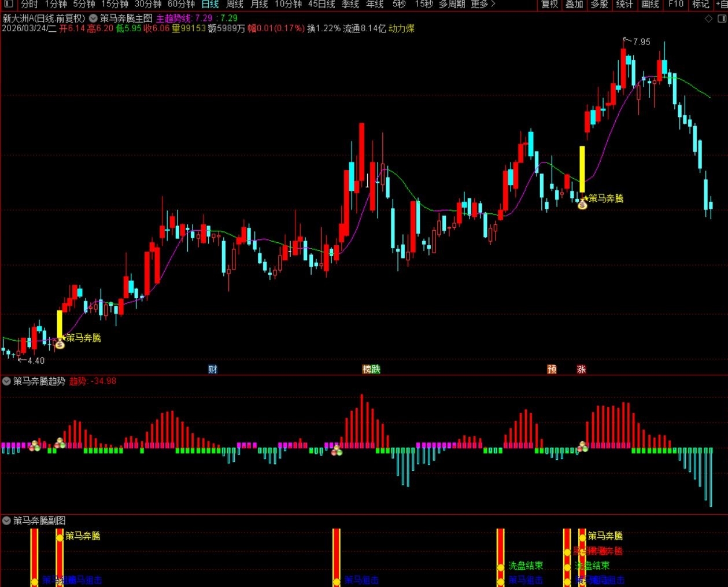
Task: Click the 趋势: -34.98 value text
Action: tap(93, 381)
